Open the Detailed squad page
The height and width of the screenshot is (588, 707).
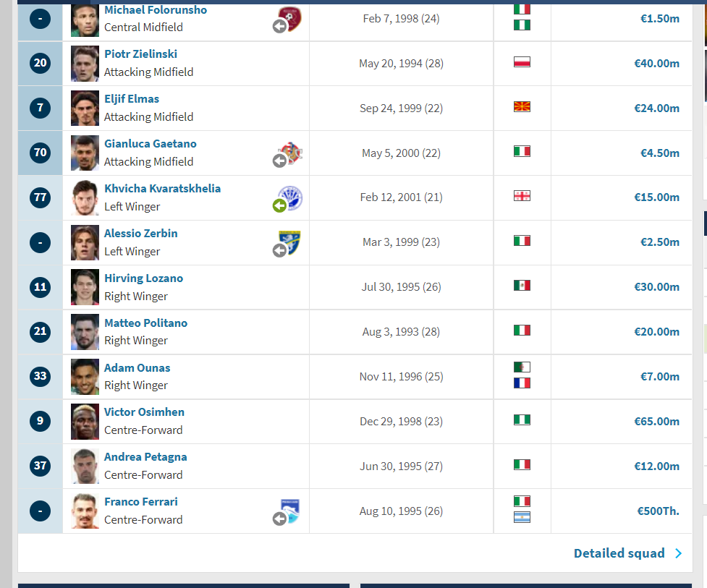tap(619, 553)
